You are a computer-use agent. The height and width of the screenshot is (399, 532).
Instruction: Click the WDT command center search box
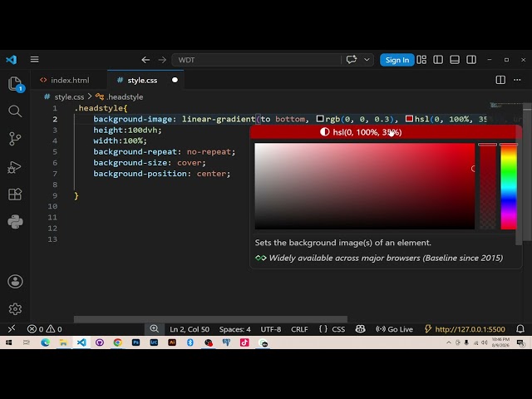[x=257, y=60]
